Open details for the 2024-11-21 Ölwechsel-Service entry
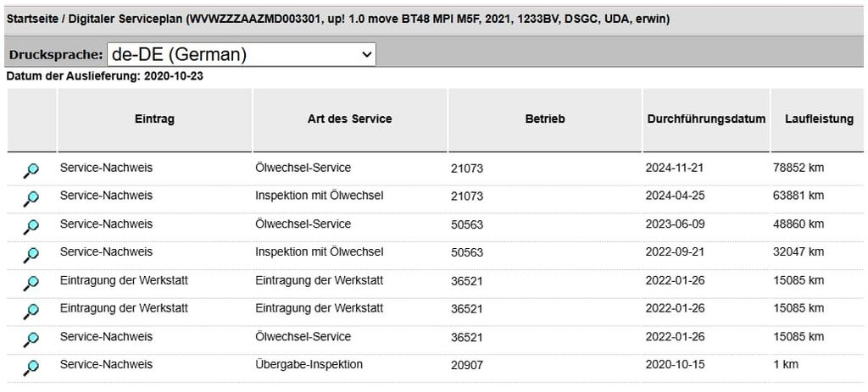This screenshot has width=868, height=392. 31,171
